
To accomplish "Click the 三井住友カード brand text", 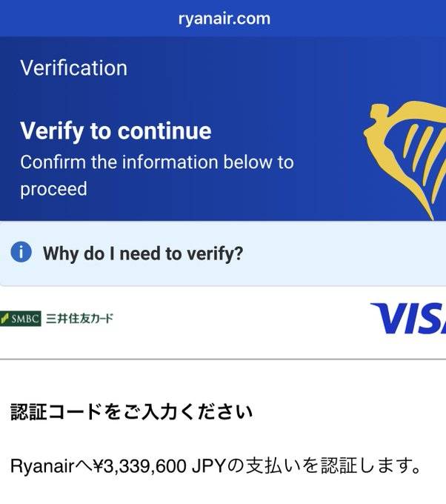I will pyautogui.click(x=80, y=318).
